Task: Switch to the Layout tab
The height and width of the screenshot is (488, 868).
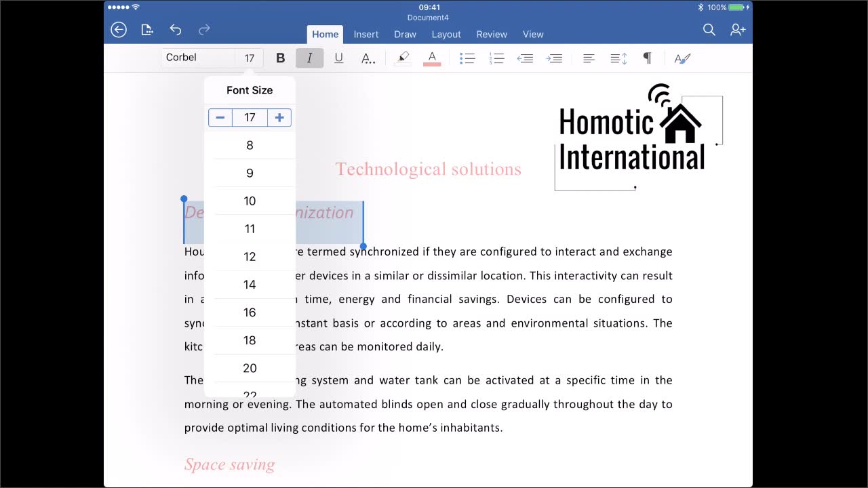Action: 446,35
